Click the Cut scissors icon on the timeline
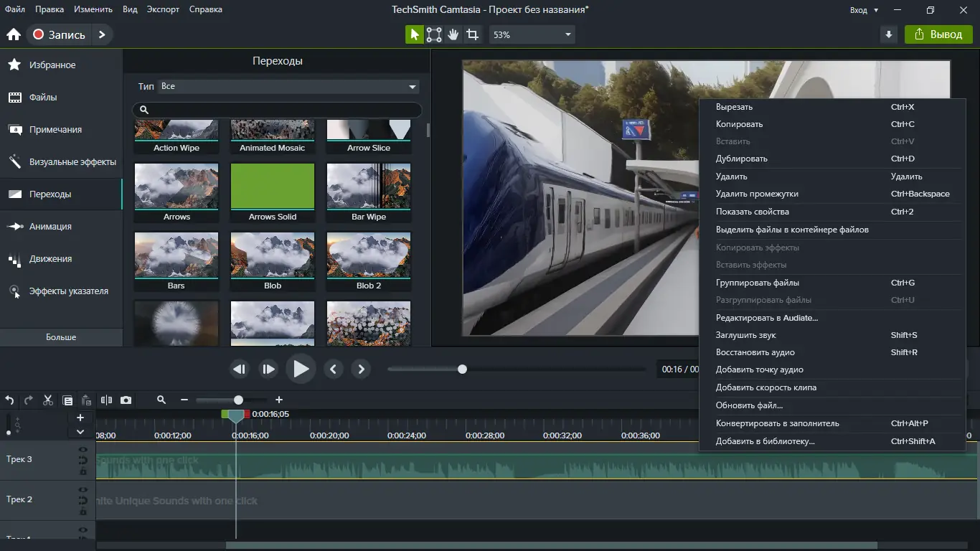 tap(47, 400)
